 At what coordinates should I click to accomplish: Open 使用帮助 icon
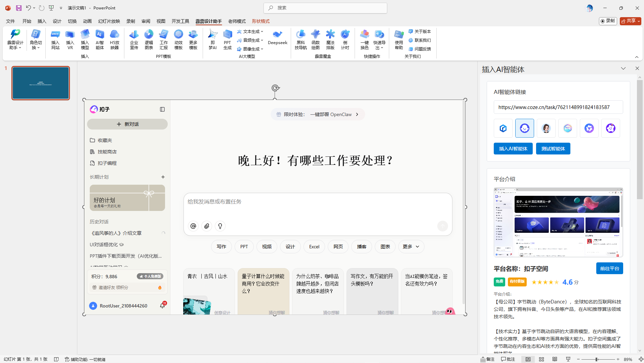click(399, 40)
